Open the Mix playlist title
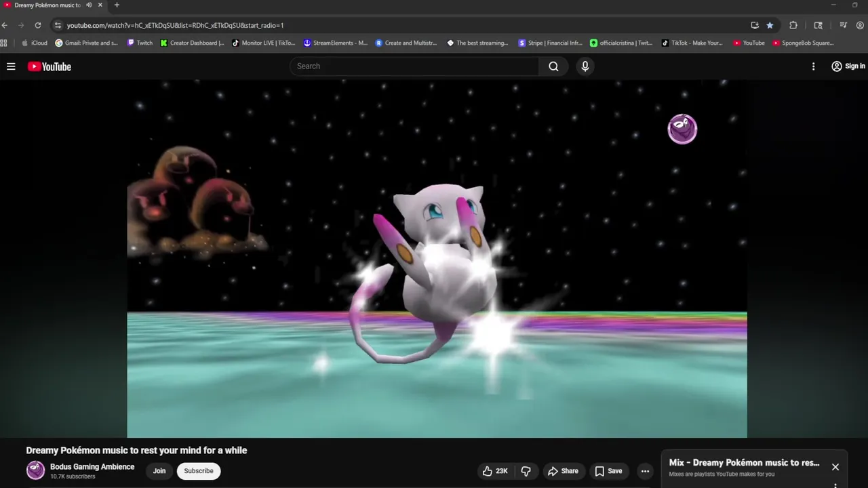The width and height of the screenshot is (868, 488). click(744, 463)
